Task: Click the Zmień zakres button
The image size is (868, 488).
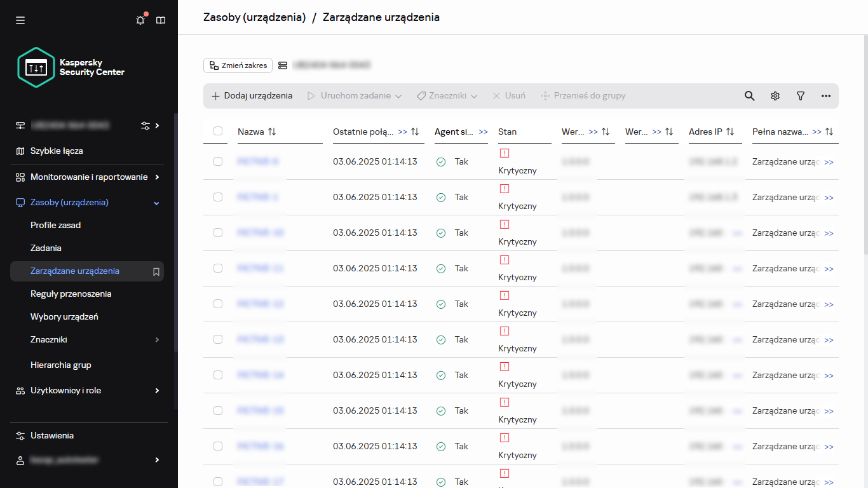Action: click(238, 65)
